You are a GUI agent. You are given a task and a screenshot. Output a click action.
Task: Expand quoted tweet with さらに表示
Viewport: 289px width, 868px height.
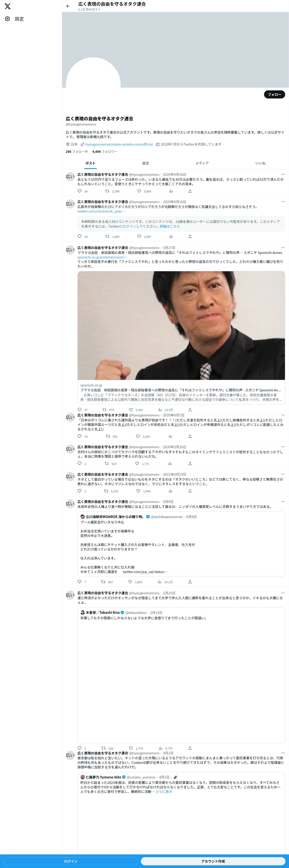point(164,792)
